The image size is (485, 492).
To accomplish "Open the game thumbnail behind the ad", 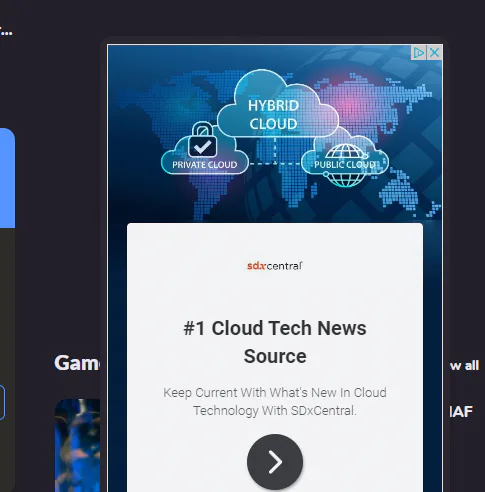I will (x=78, y=445).
